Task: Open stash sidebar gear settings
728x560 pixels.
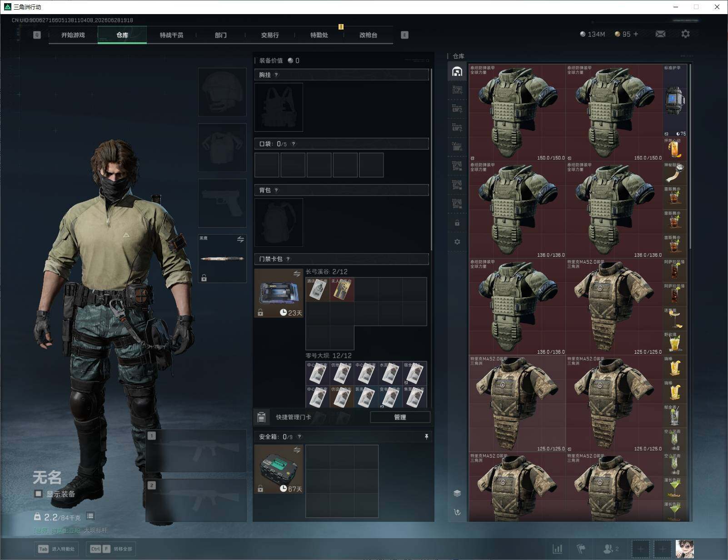Action: [457, 242]
